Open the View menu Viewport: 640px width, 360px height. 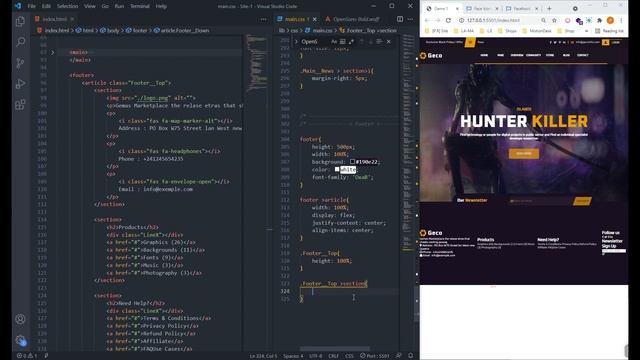click(x=89, y=6)
